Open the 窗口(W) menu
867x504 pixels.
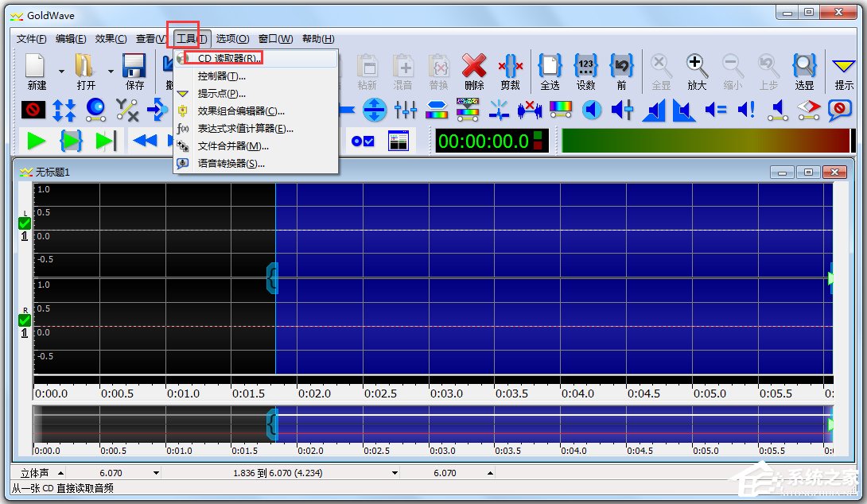point(275,39)
